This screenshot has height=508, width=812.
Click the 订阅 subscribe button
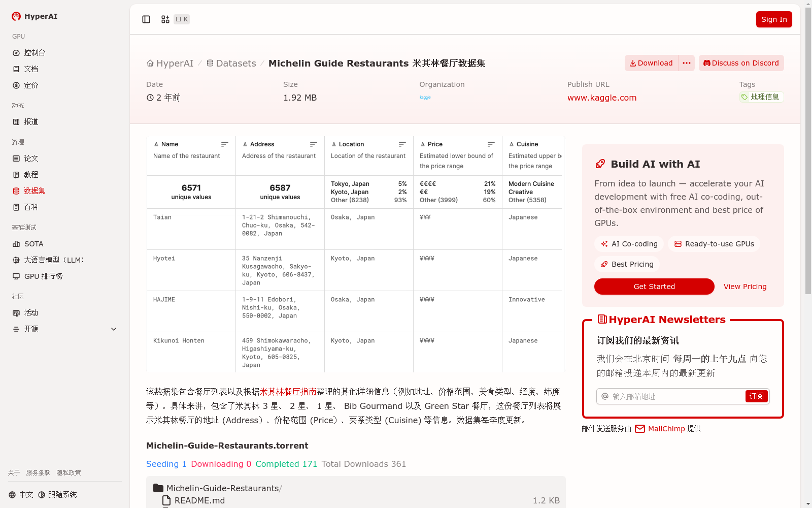click(757, 396)
